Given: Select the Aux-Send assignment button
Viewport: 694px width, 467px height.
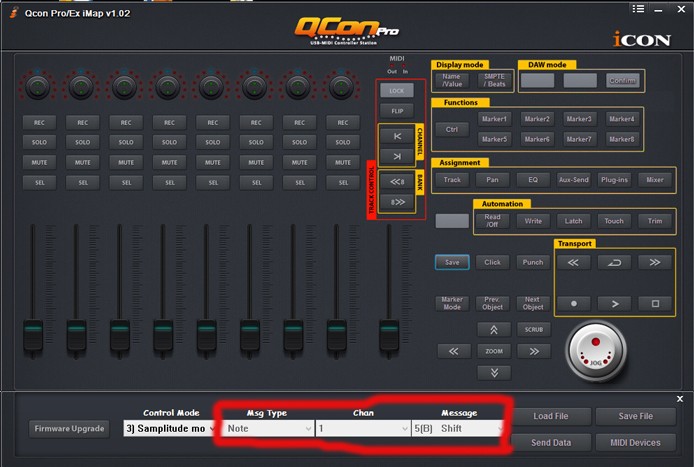Looking at the screenshot, I should 574,180.
